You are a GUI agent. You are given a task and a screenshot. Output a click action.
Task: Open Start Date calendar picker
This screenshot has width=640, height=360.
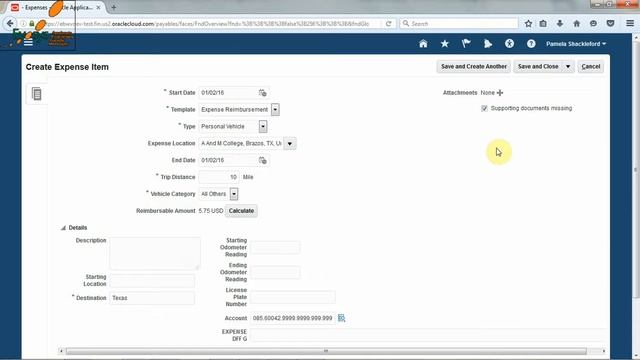(x=262, y=93)
